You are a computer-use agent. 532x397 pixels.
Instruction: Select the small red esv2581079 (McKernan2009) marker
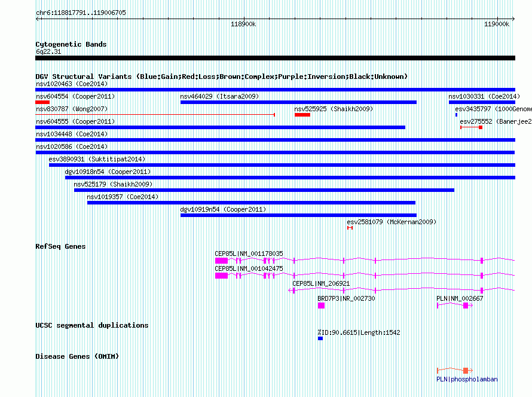click(x=350, y=228)
